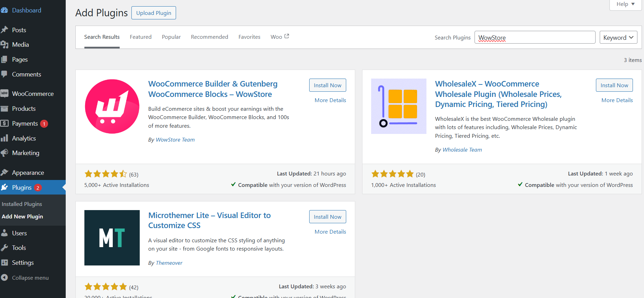Install the WowStore WooCommerce Builder plugin

[328, 85]
